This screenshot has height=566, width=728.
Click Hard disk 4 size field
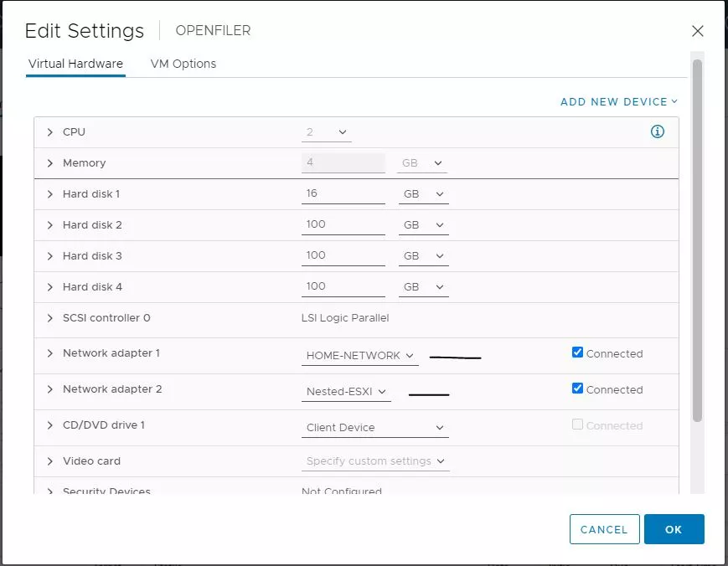point(343,287)
